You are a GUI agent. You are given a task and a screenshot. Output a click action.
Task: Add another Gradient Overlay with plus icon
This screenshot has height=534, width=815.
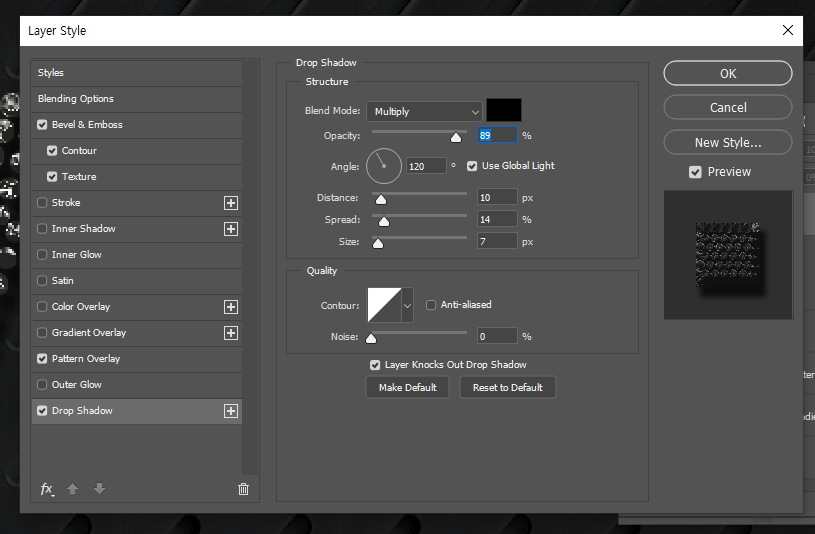[231, 333]
